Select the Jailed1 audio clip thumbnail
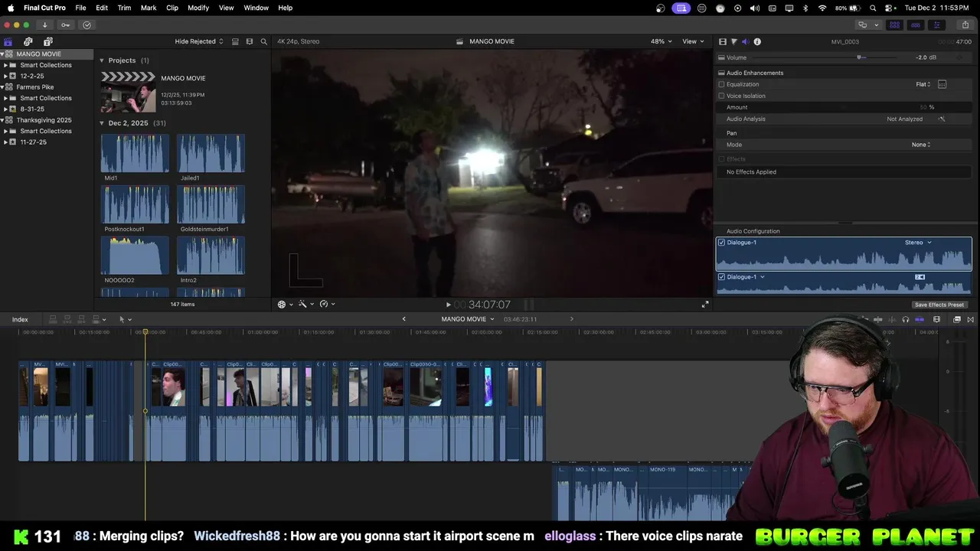 pyautogui.click(x=211, y=153)
